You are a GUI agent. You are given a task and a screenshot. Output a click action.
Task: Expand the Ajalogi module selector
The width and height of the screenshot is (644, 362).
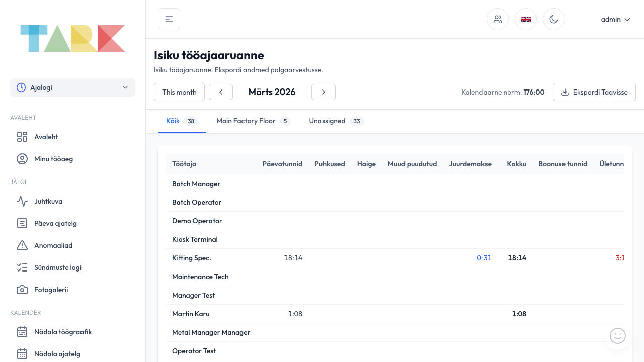click(72, 87)
